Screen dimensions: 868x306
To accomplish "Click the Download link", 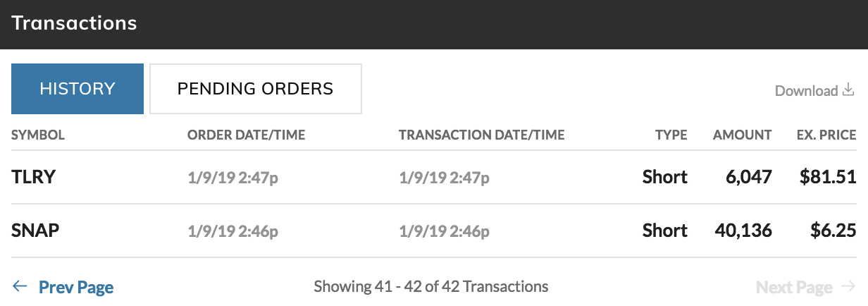I will (806, 90).
